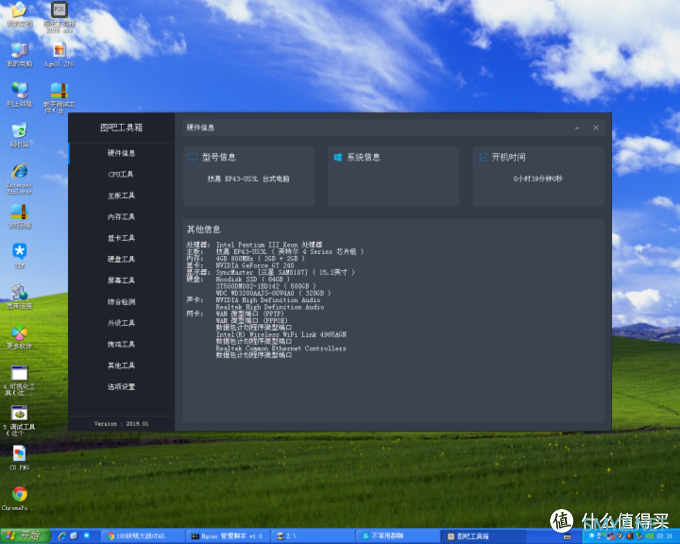The height and width of the screenshot is (544, 680).
Task: Select 外设工具 in the sidebar
Action: pyautogui.click(x=121, y=323)
